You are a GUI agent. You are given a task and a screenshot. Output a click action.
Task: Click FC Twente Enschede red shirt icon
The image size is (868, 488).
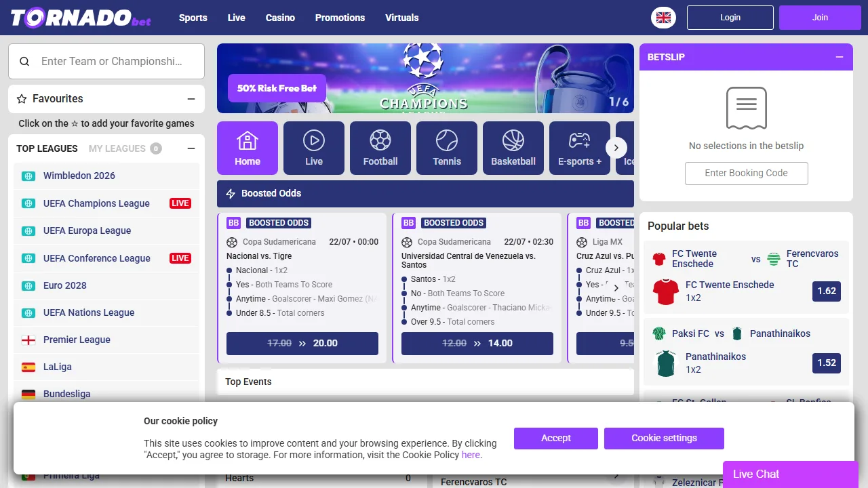(x=666, y=291)
